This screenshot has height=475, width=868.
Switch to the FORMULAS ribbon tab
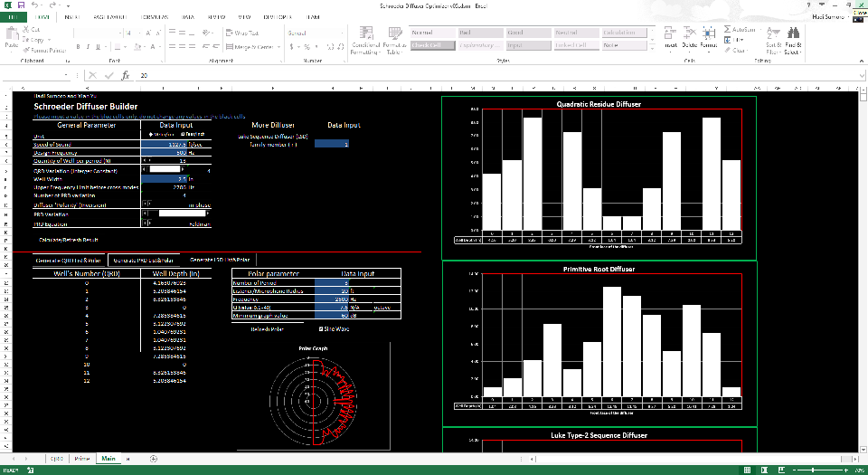155,17
